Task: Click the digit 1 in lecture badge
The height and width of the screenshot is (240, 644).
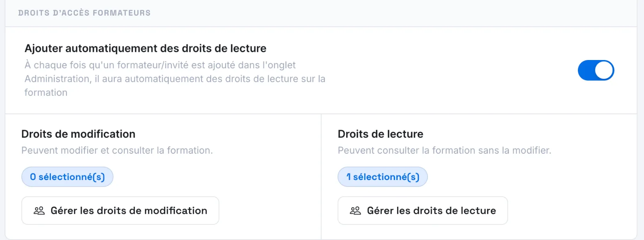Action: pyautogui.click(x=349, y=177)
